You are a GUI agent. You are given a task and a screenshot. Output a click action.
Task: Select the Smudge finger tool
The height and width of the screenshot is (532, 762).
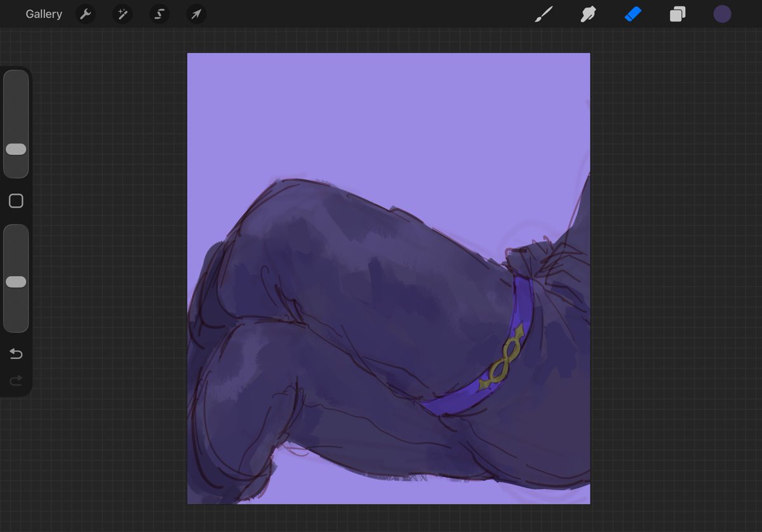588,14
